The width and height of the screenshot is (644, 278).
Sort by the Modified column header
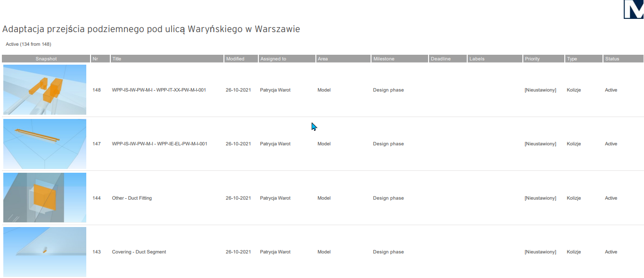pyautogui.click(x=241, y=59)
